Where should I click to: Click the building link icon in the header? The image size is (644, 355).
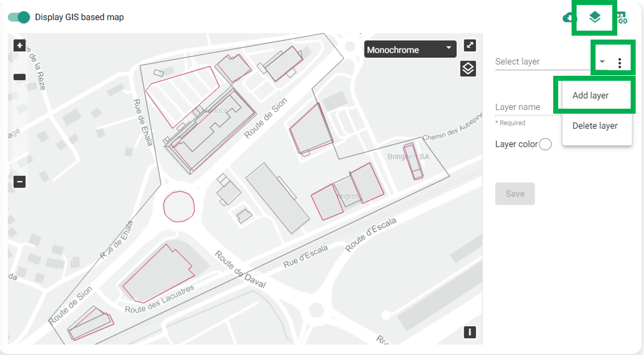[x=622, y=17]
